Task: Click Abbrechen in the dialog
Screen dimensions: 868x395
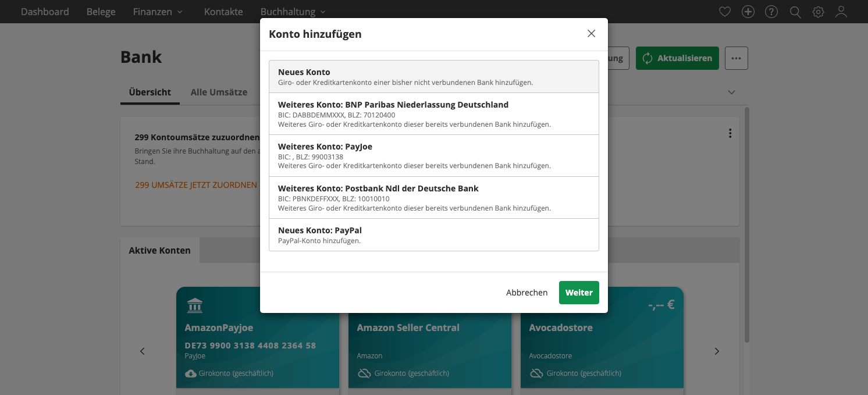Action: [527, 293]
